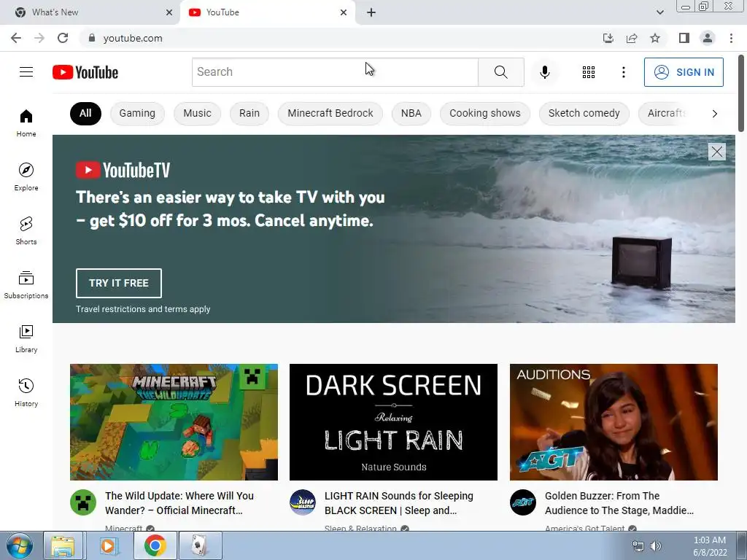Screen dimensions: 747x560
Task: Open the Windows Start menu
Action: [19, 545]
